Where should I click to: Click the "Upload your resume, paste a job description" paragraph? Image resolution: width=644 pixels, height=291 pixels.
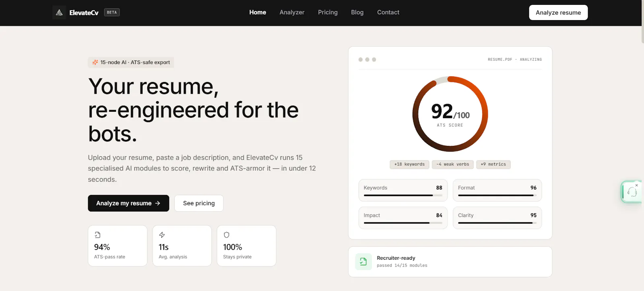click(202, 168)
